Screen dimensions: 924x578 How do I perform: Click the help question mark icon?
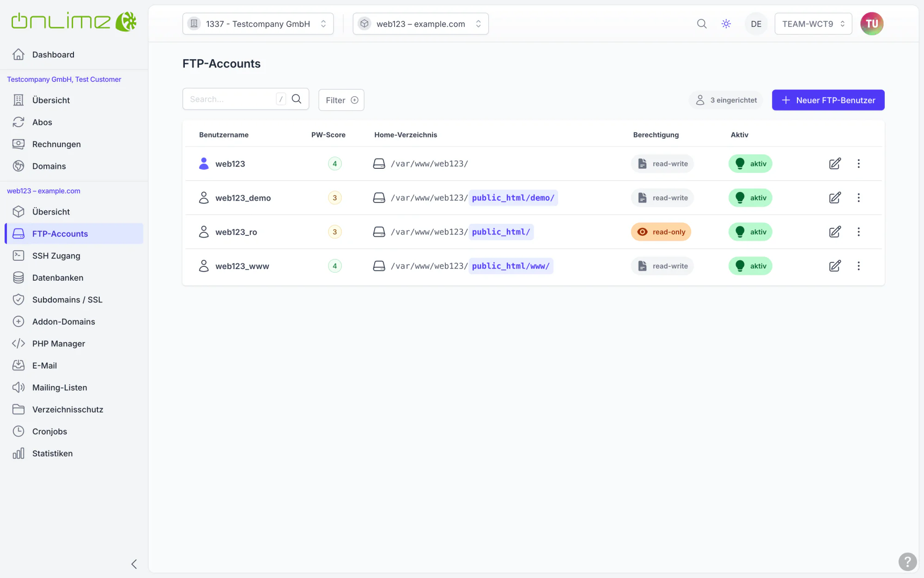[x=907, y=562]
